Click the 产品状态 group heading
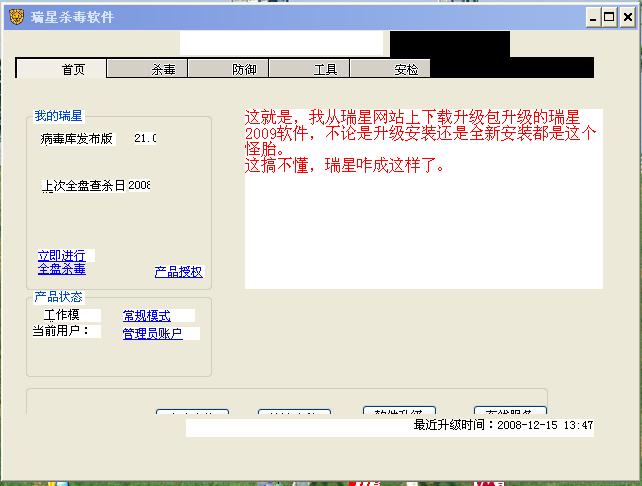This screenshot has height=486, width=642. [58, 296]
